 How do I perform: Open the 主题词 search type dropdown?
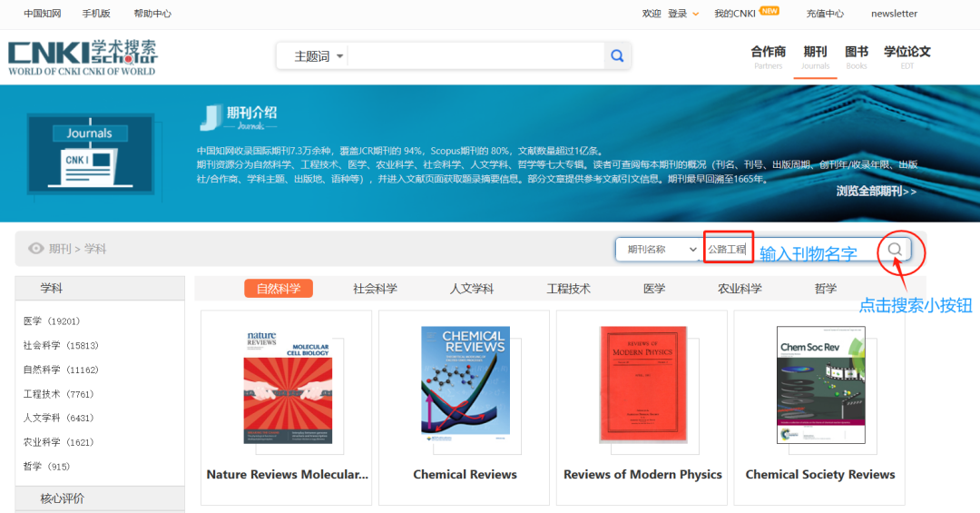click(x=319, y=56)
